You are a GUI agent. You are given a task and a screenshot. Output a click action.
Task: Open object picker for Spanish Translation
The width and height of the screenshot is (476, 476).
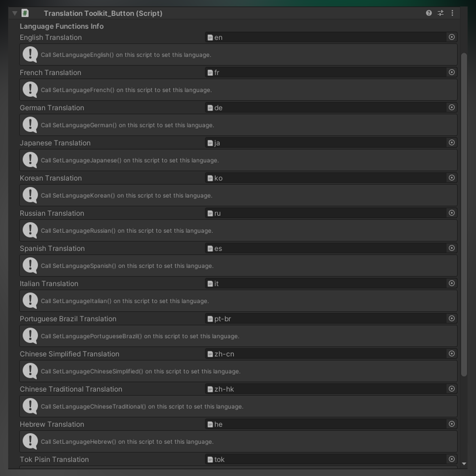coord(451,248)
